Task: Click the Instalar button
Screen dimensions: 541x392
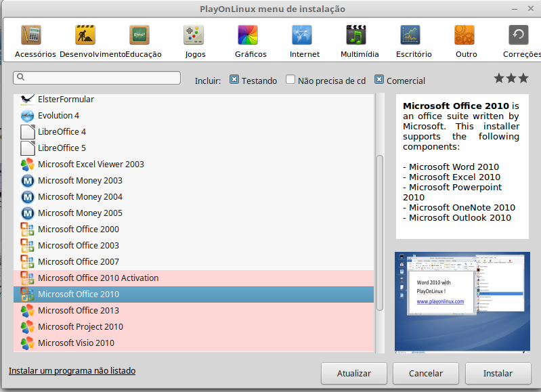Action: (x=498, y=373)
